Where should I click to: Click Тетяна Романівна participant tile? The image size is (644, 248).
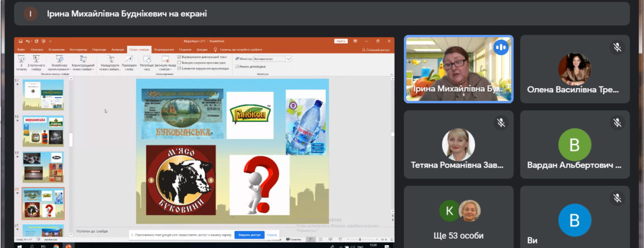point(459,144)
